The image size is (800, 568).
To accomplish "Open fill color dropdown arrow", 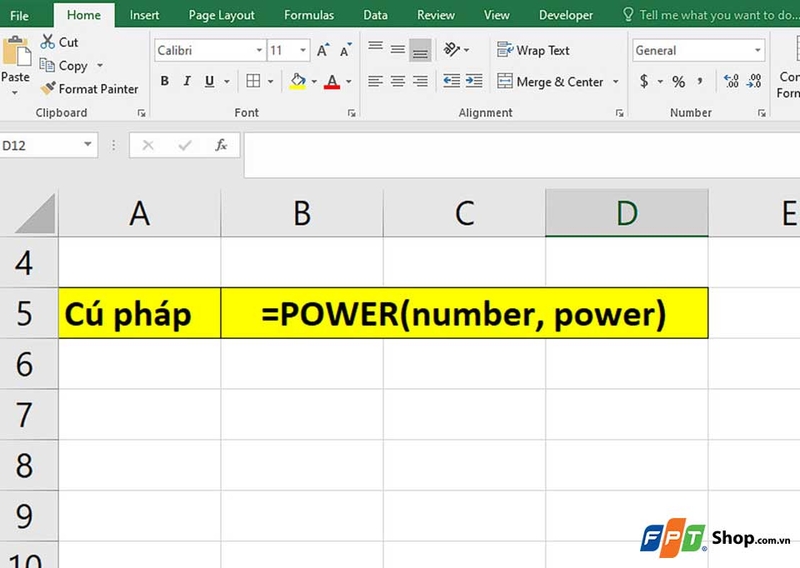I will point(314,81).
